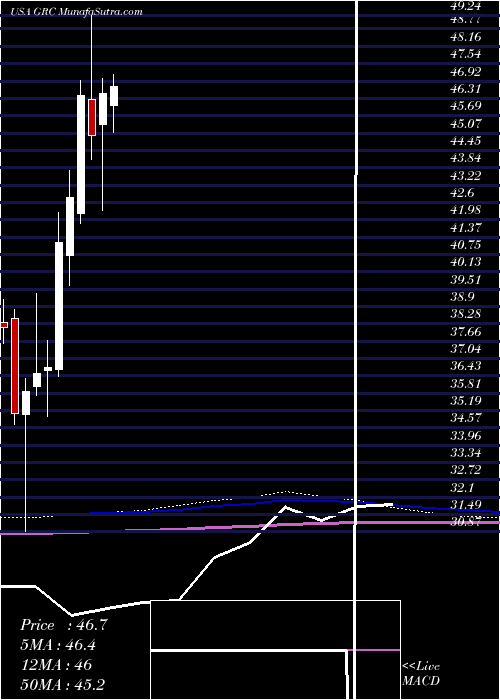Click the 41.37 price axis label
The image size is (500, 700).
[x=466, y=227]
